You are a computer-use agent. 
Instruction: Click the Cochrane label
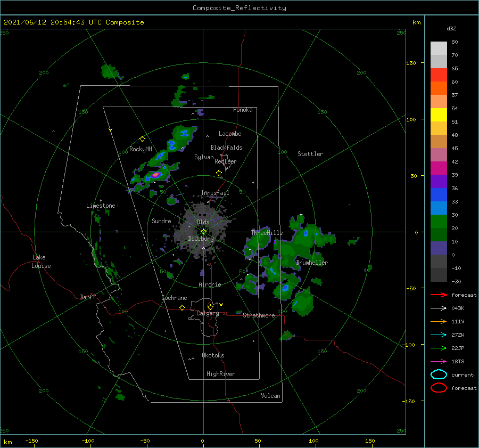(x=174, y=298)
